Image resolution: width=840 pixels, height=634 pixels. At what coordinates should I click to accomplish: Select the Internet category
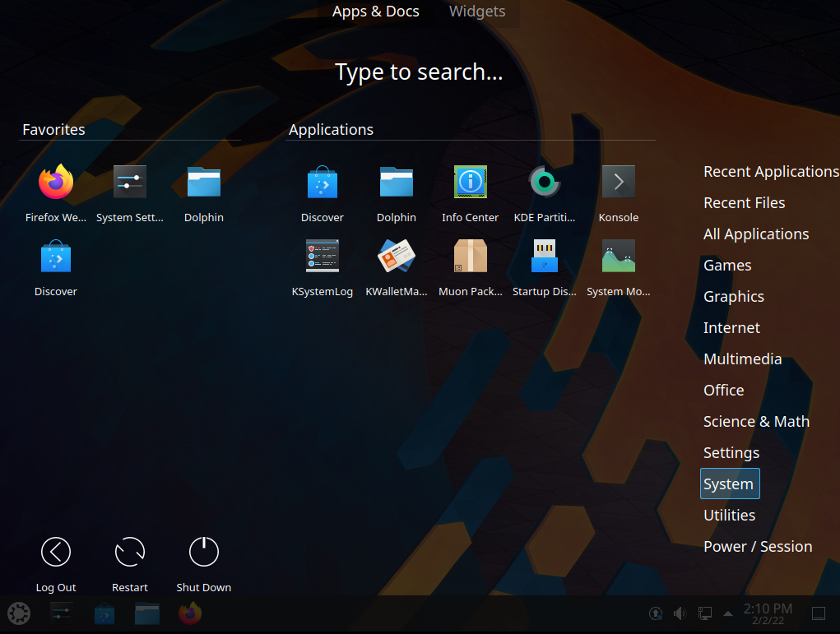tap(731, 328)
